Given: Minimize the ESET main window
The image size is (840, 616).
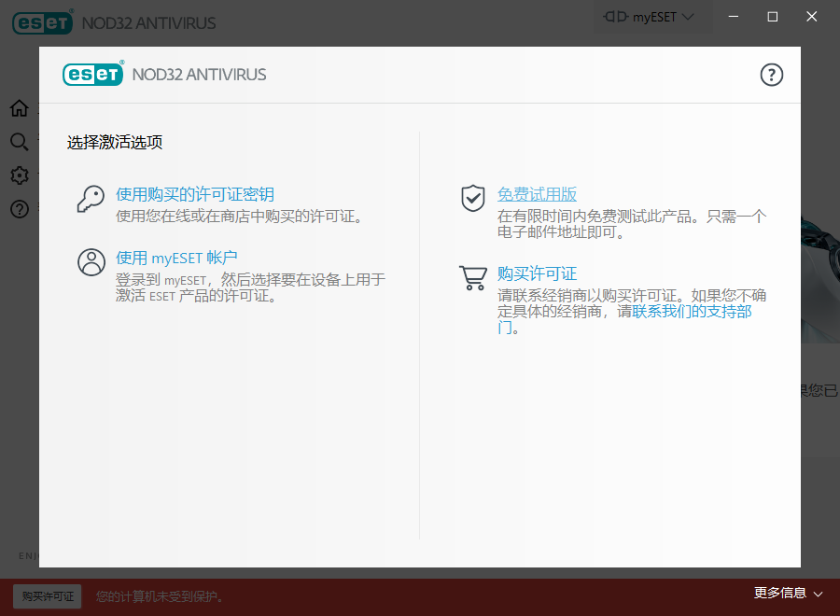Looking at the screenshot, I should (x=734, y=17).
